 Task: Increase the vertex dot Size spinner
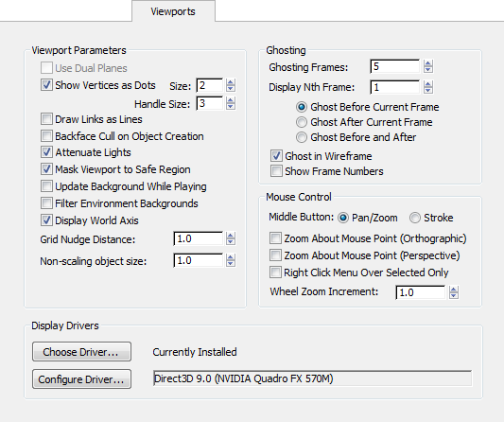231,82
